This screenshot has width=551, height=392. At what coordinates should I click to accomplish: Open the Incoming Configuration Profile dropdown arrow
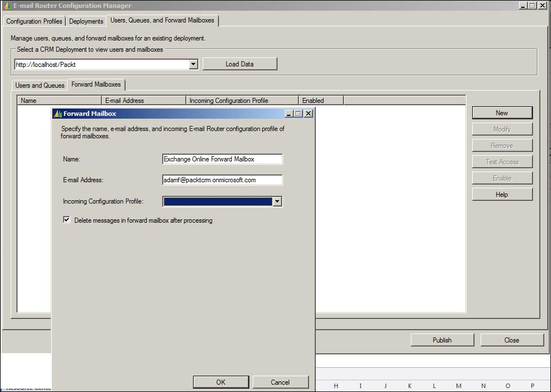point(277,201)
